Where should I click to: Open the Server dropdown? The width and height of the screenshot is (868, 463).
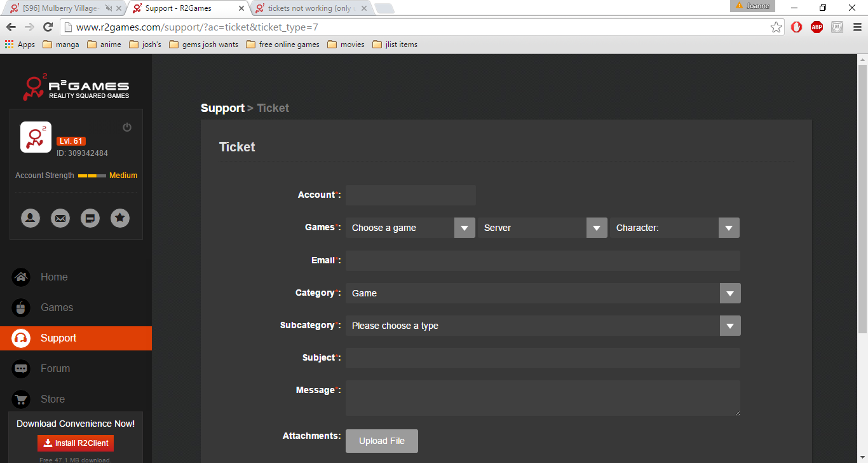pos(542,228)
